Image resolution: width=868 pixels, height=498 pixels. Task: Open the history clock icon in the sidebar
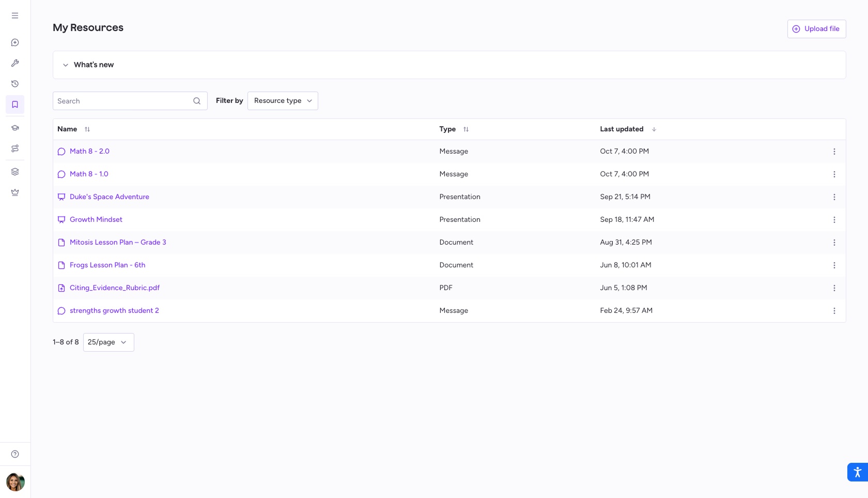pos(15,84)
